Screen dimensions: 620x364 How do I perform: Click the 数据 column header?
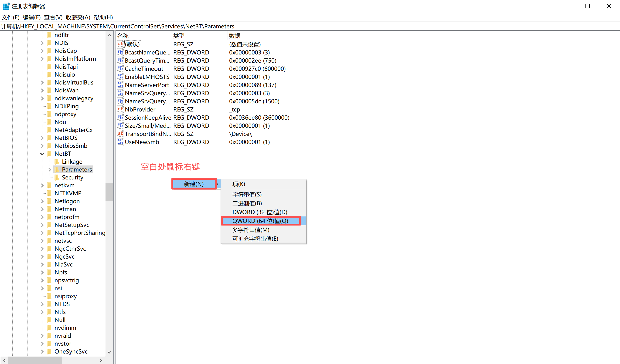click(x=235, y=36)
